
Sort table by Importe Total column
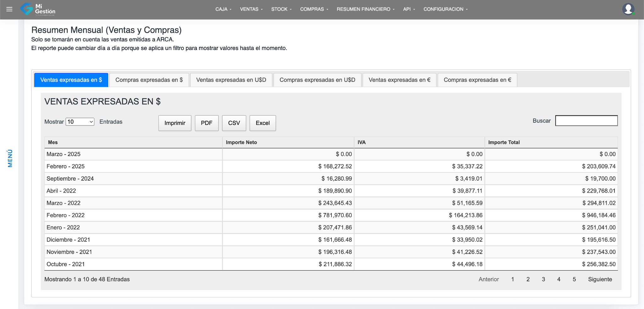504,142
